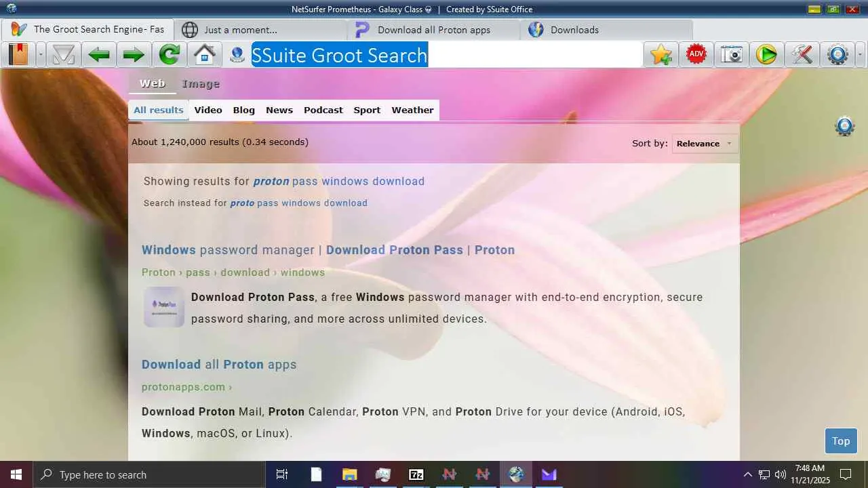The height and width of the screenshot is (488, 868).
Task: Open the tools hammer and wrench icon
Action: tap(802, 54)
